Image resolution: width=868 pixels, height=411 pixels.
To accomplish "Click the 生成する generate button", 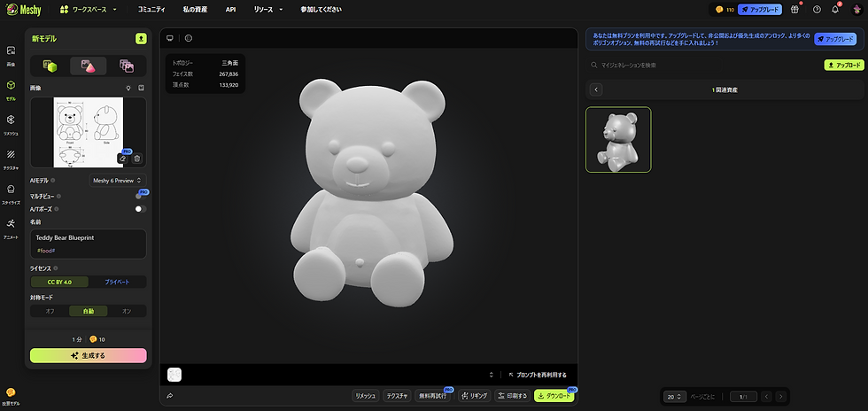I will click(x=88, y=355).
